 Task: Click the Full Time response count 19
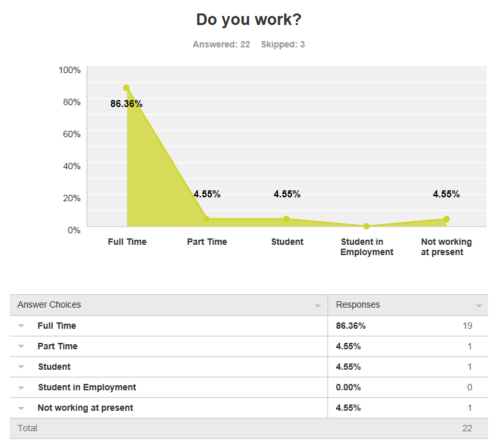[467, 326]
